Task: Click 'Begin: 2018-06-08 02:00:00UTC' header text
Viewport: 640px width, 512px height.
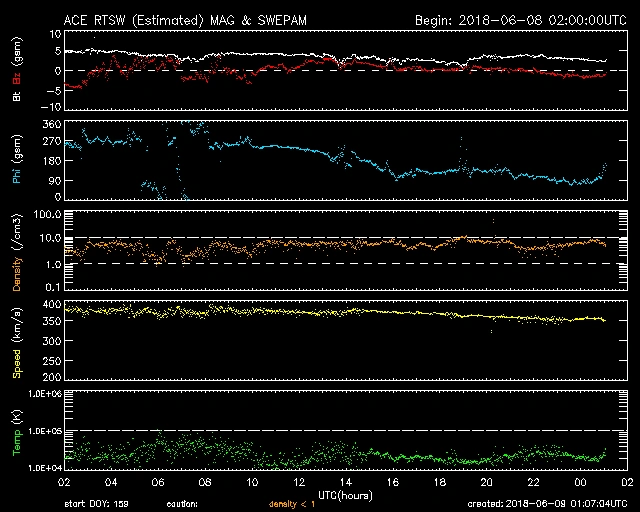Action: tap(521, 20)
